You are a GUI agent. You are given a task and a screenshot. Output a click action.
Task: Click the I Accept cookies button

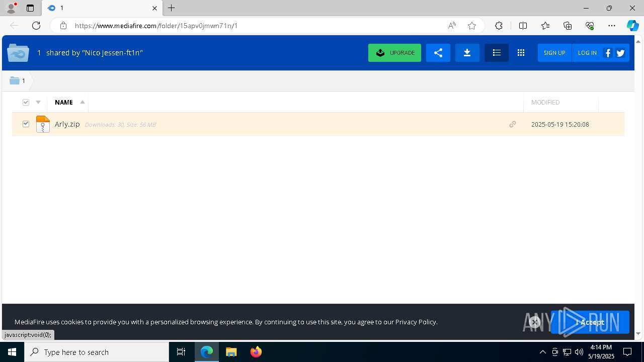tap(590, 322)
